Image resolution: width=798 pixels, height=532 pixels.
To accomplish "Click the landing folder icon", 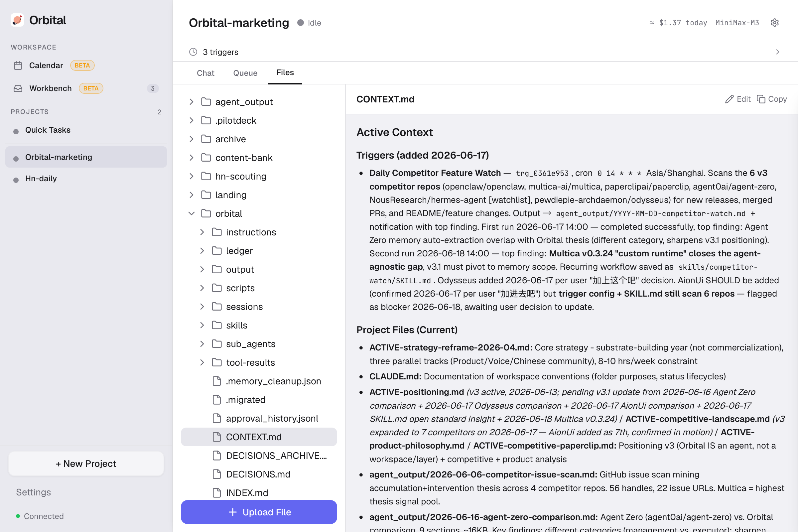I will [x=206, y=195].
